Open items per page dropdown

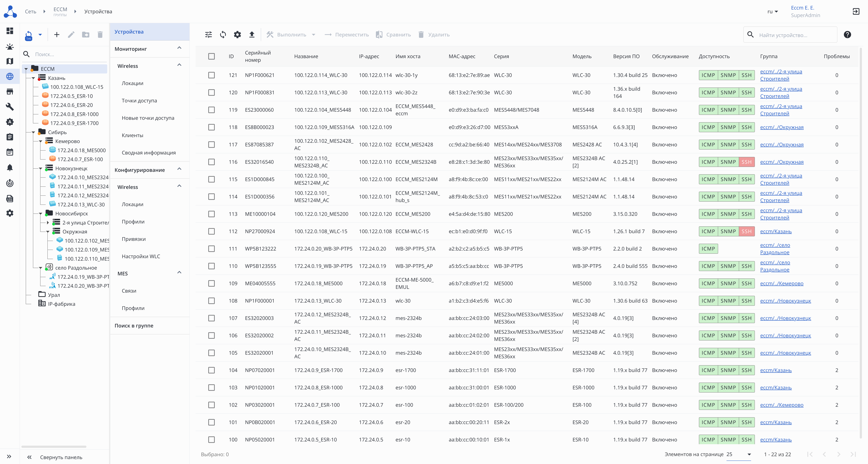pos(739,454)
